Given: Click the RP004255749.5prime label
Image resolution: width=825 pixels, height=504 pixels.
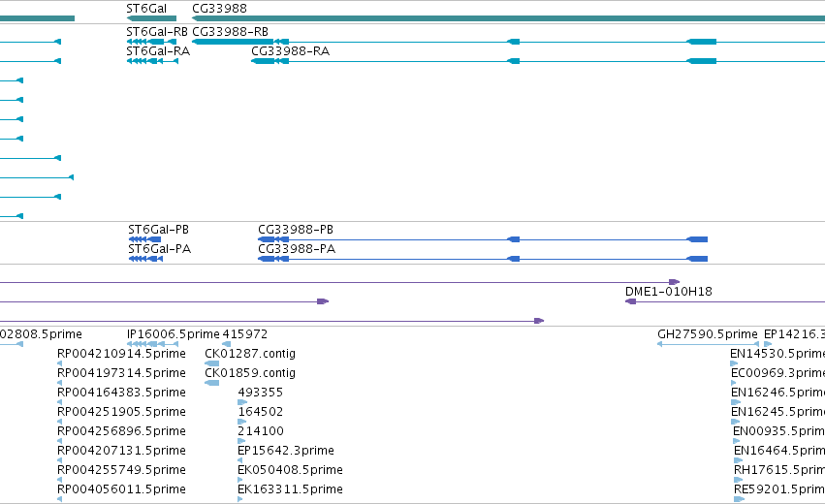Looking at the screenshot, I should [121, 470].
